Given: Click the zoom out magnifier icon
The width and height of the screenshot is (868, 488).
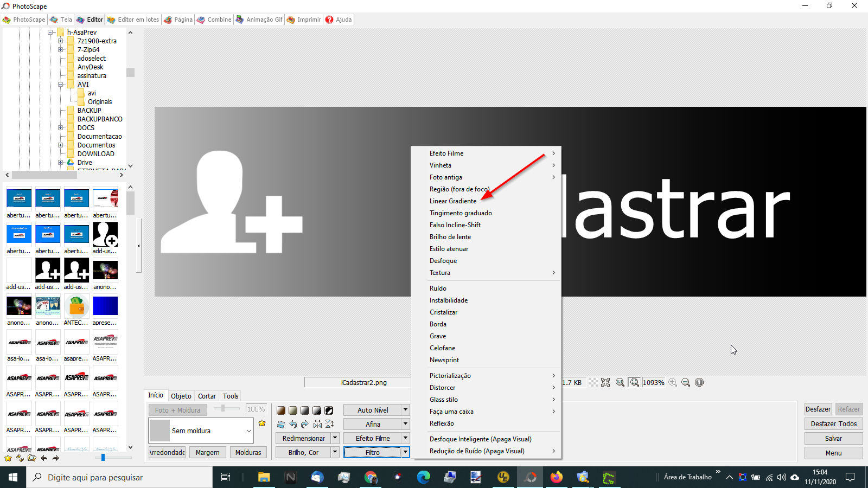Looking at the screenshot, I should [x=686, y=383].
